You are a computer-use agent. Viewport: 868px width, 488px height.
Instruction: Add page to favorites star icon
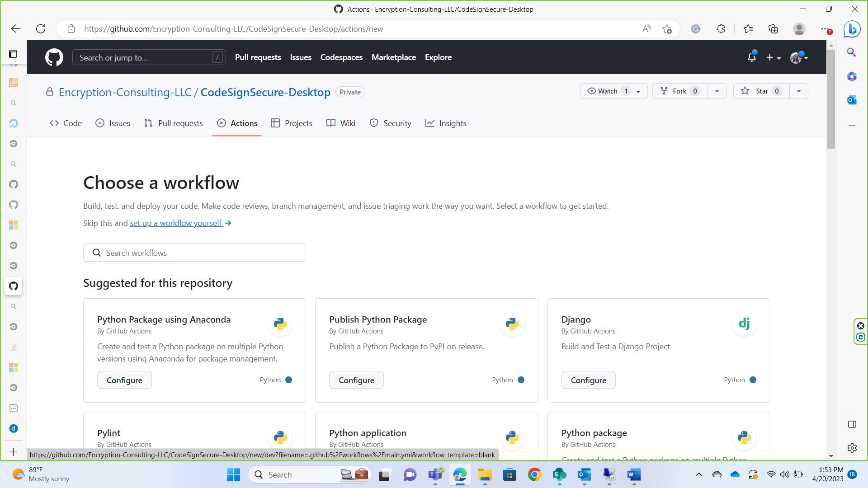pos(667,29)
